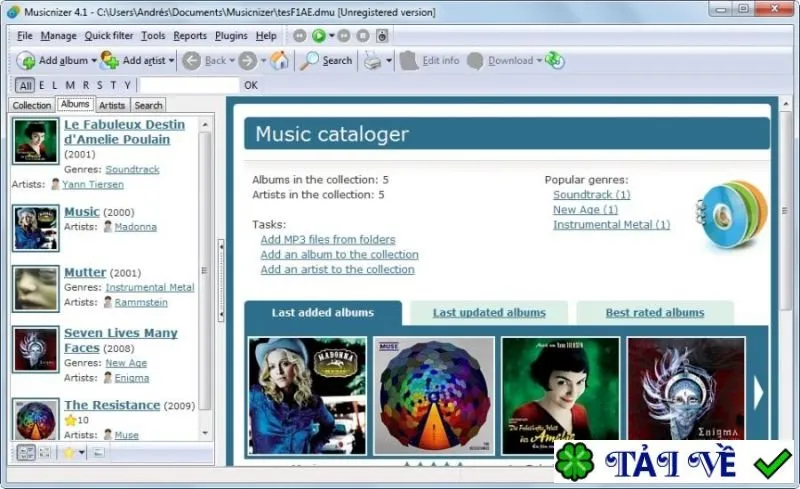Open the Instrumental Metal (1) popular genre link
800x489 pixels.
pos(611,225)
